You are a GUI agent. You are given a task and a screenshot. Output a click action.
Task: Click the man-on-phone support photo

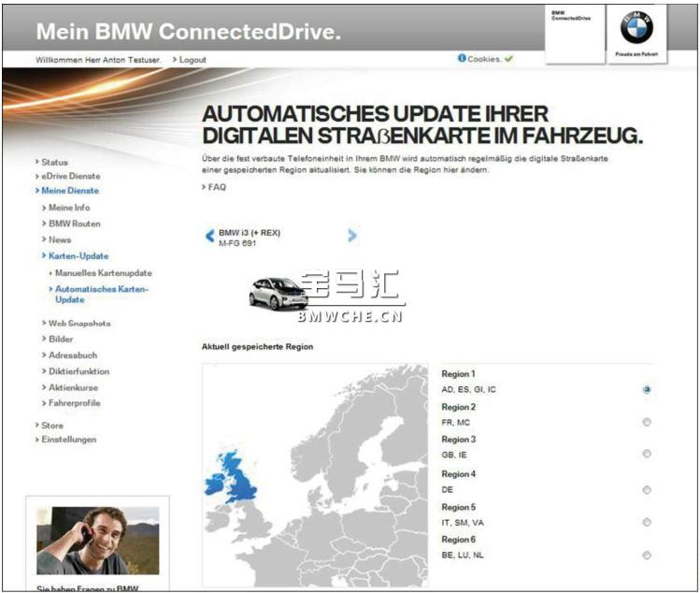pos(98,540)
